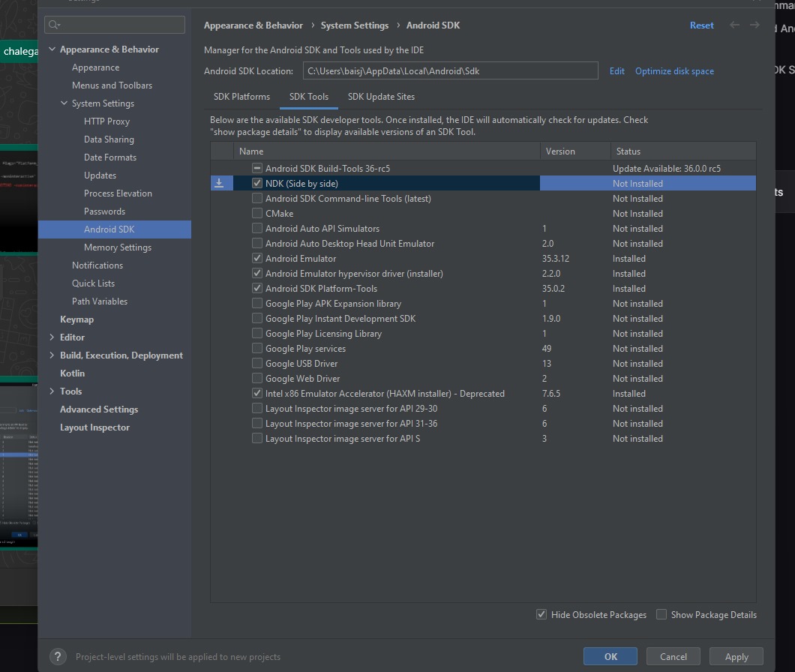Select the SDK Tools tab
Screen dimensions: 795x672
(x=309, y=97)
